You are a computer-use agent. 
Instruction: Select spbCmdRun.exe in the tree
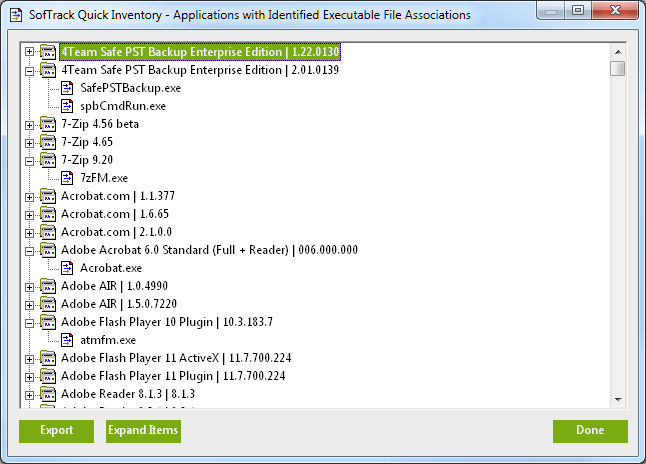point(123,106)
